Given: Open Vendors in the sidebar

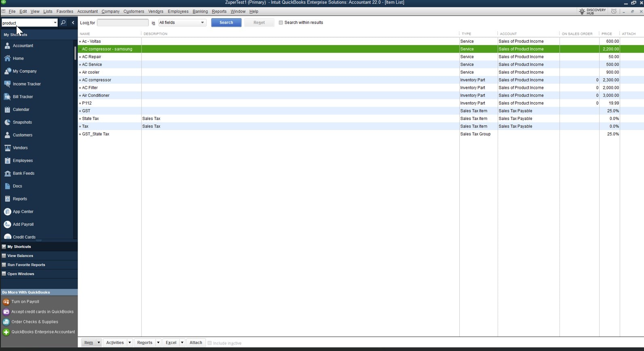Looking at the screenshot, I should click(20, 148).
